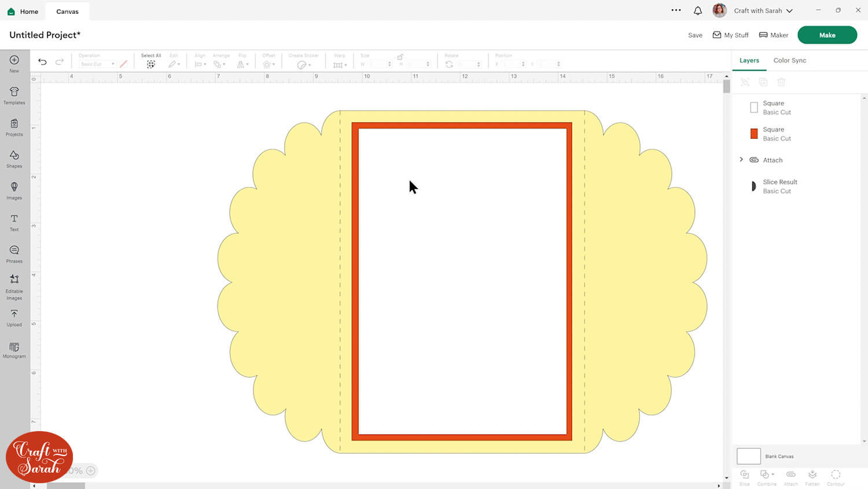Open the Offset dropdown
The height and width of the screenshot is (489, 868).
click(269, 64)
